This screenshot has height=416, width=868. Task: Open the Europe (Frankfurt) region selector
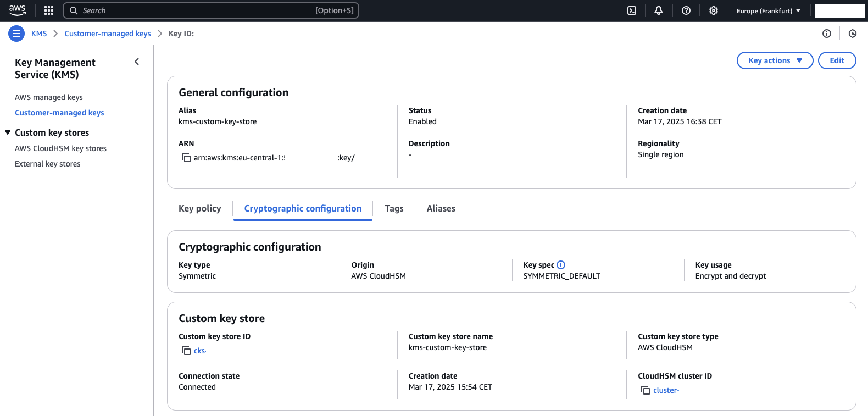[x=768, y=10]
